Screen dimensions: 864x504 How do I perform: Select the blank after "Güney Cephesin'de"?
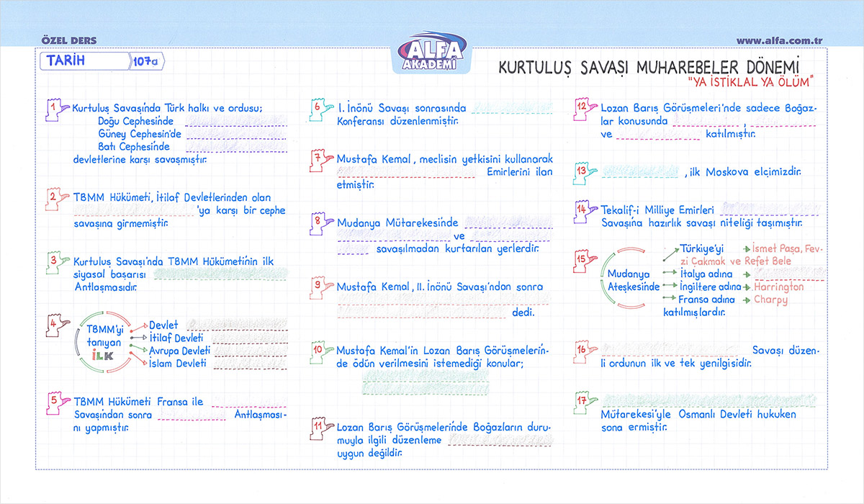pyautogui.click(x=237, y=133)
